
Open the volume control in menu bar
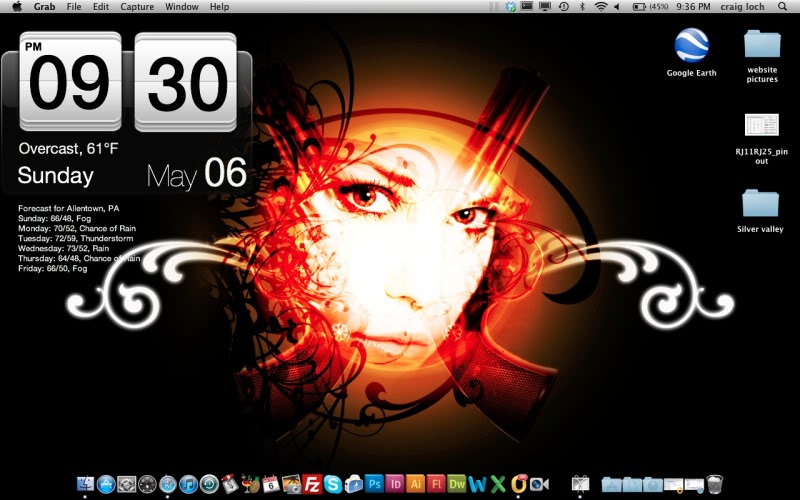(x=617, y=7)
